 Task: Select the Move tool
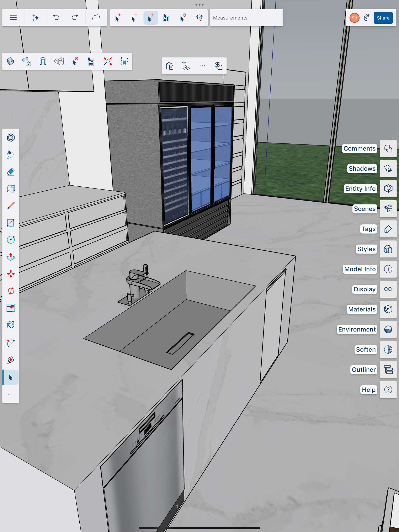tap(11, 274)
